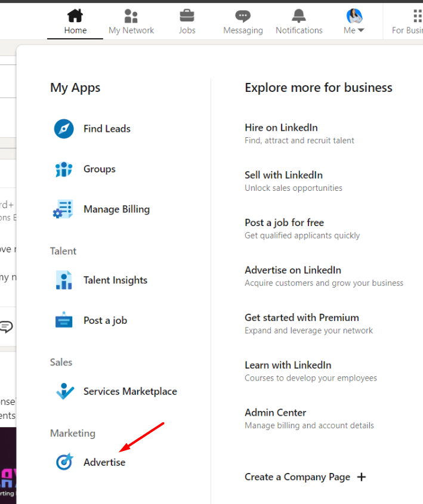Open Messaging speech bubble icon
The image size is (423, 504).
[x=243, y=16]
